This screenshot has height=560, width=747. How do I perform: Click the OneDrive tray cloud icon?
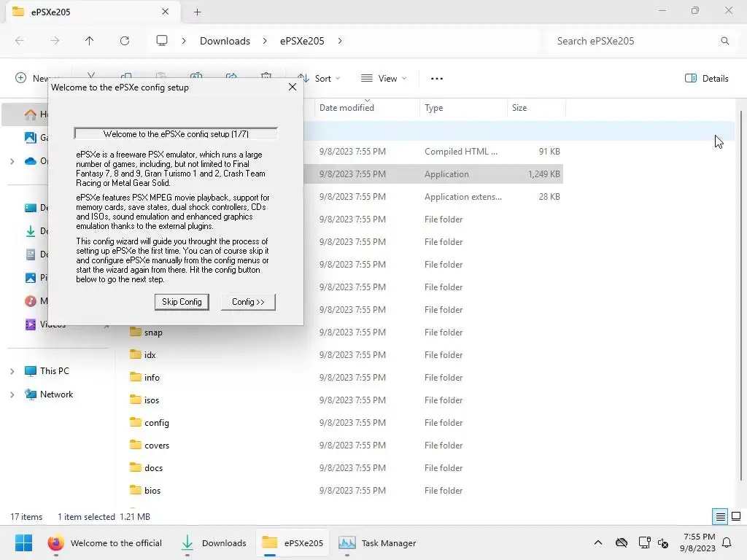[622, 542]
